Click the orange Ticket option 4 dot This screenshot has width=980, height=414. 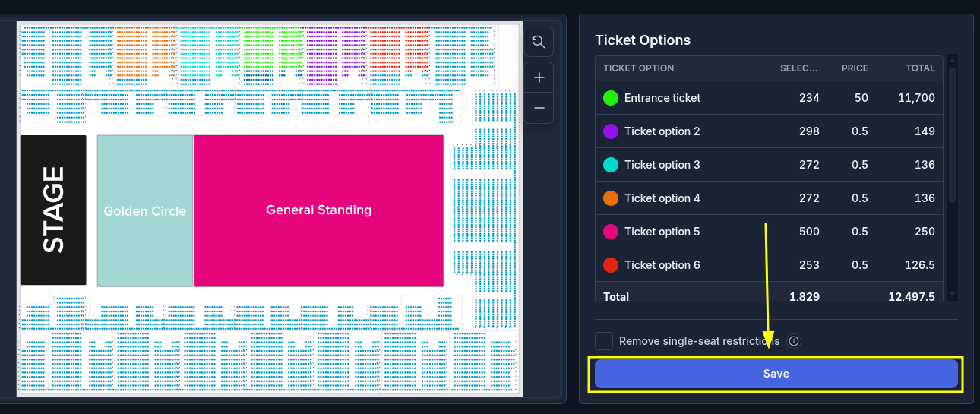point(611,198)
